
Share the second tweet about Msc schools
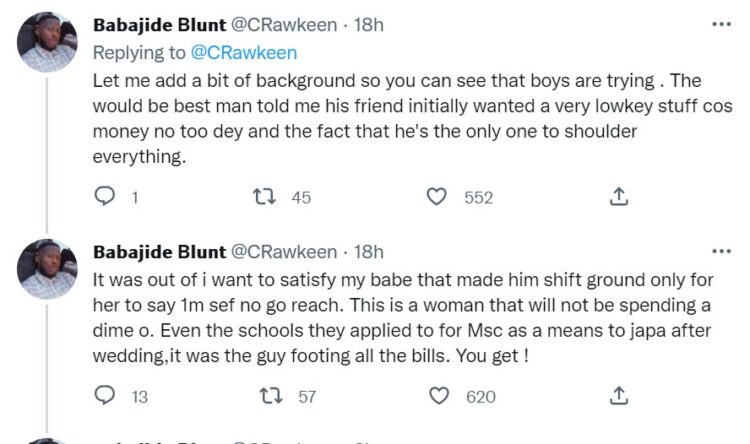pyautogui.click(x=617, y=396)
